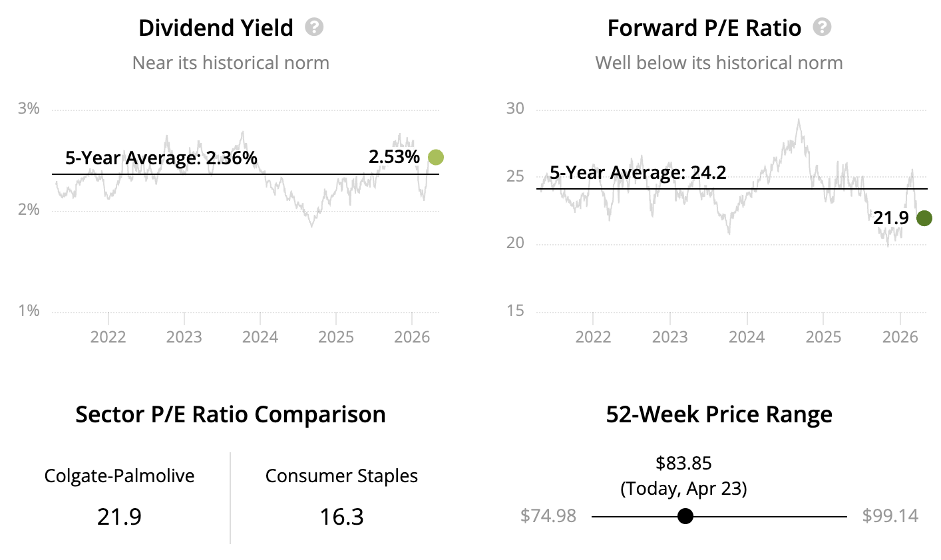Click the $74.98 52-week low price

[x=548, y=516]
